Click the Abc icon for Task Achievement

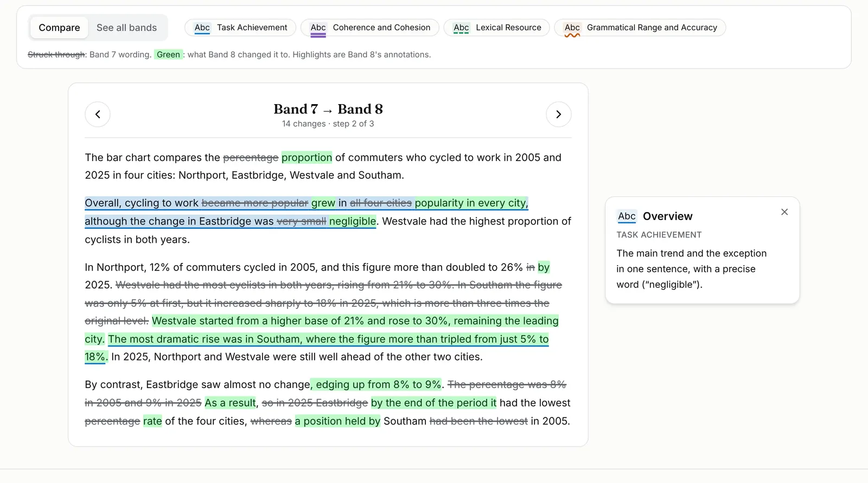click(202, 28)
